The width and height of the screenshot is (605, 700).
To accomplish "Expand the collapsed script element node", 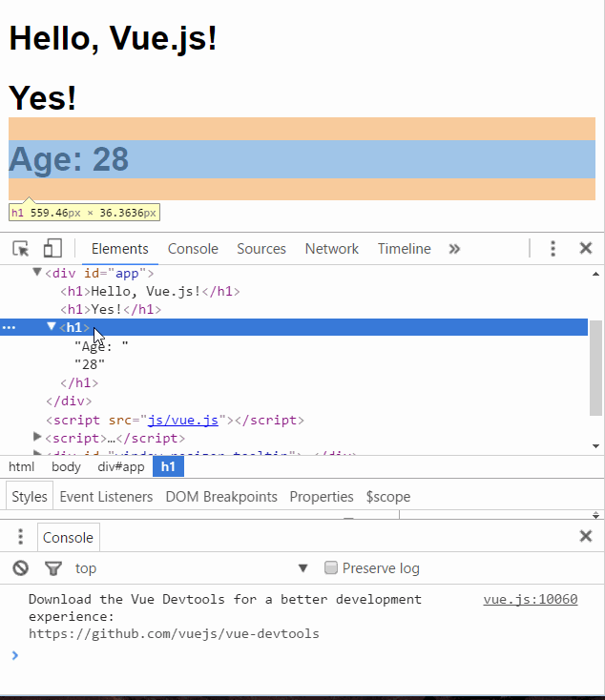I will click(x=37, y=438).
